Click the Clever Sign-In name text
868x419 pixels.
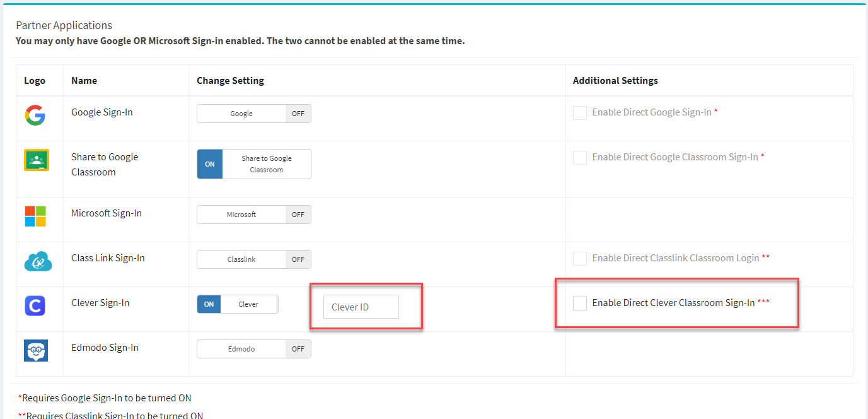point(100,303)
